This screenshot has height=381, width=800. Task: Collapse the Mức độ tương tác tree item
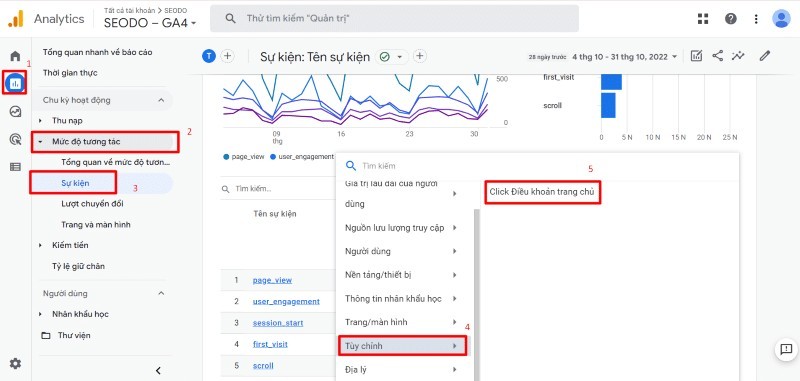(40, 142)
